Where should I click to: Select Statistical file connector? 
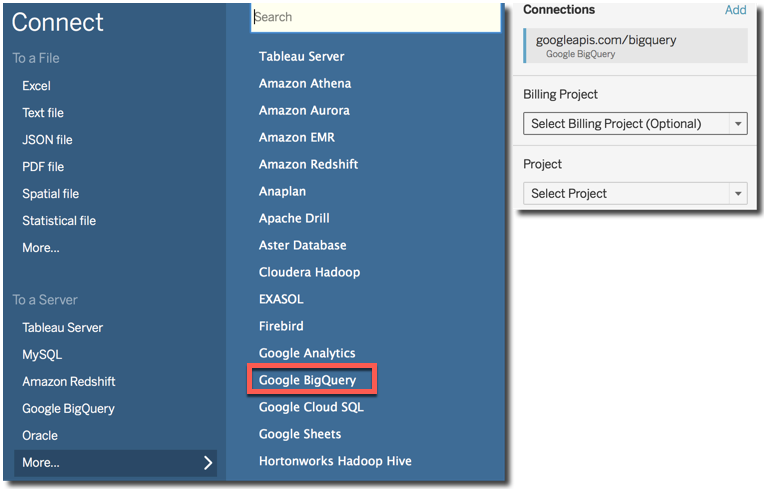pyautogui.click(x=59, y=221)
